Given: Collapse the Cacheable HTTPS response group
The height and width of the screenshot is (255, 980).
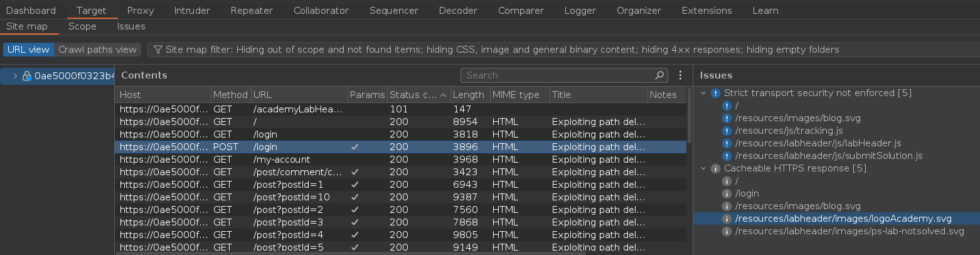Looking at the screenshot, I should pyautogui.click(x=703, y=168).
